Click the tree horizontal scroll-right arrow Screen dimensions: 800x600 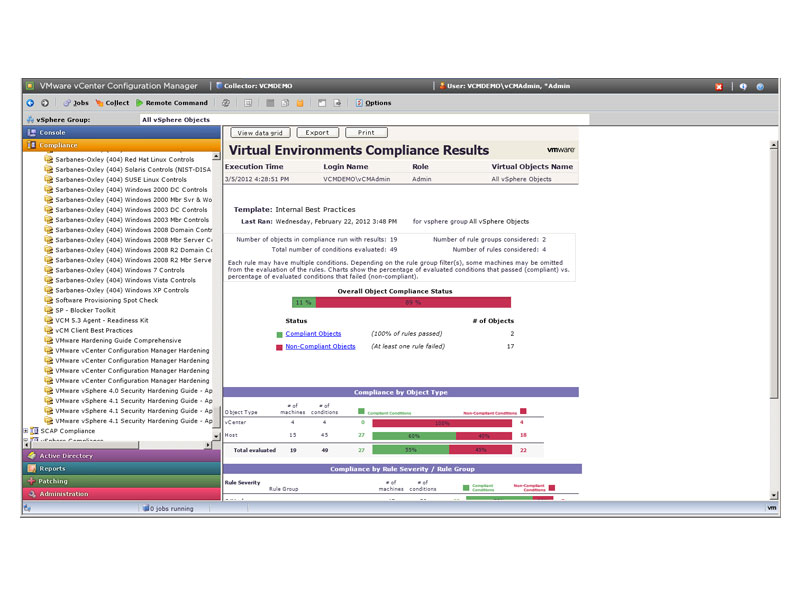pyautogui.click(x=208, y=445)
